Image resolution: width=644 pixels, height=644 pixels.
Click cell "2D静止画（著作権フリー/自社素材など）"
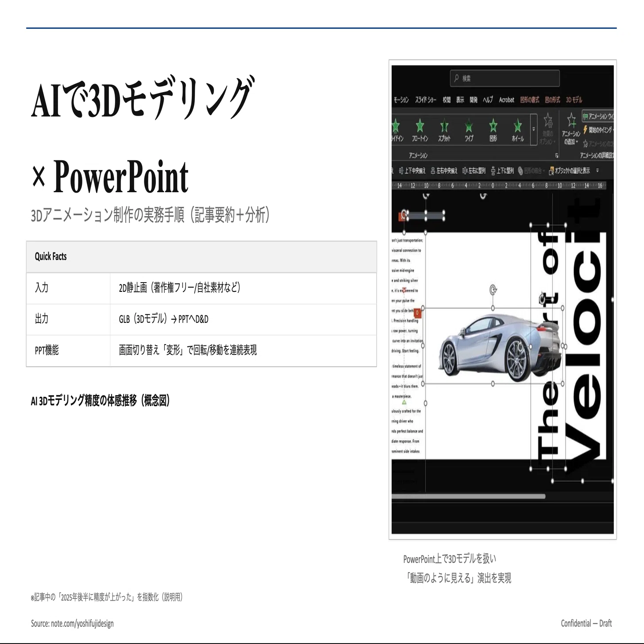coord(243,288)
